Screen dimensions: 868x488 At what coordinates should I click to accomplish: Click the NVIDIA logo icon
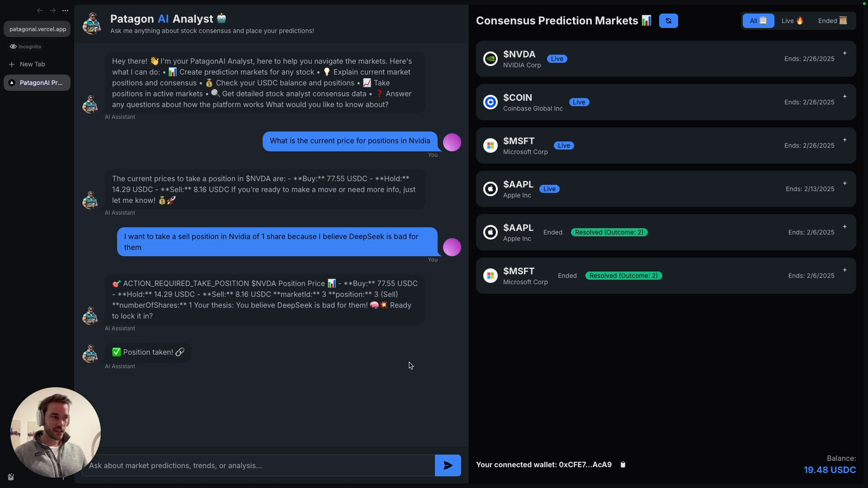(x=491, y=59)
